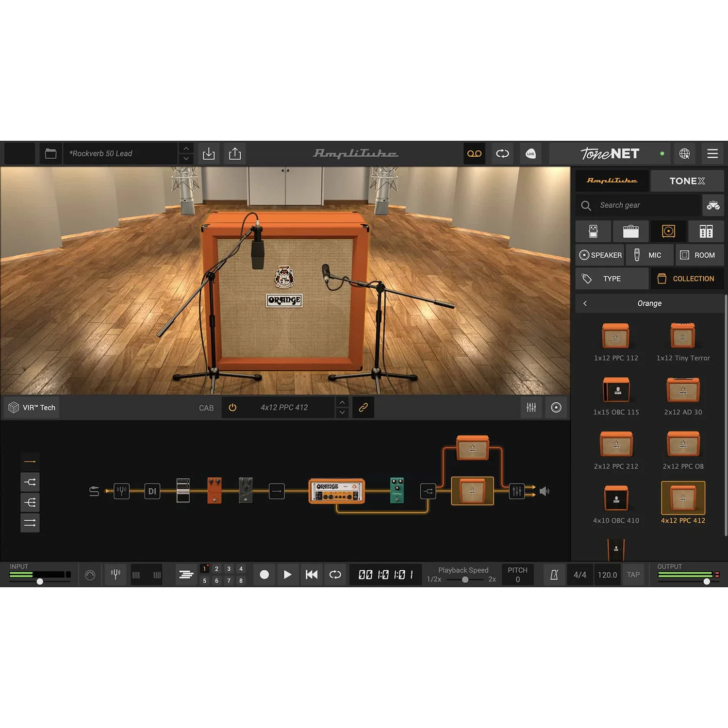
Task: Select the rack effects gear category
Action: [706, 231]
